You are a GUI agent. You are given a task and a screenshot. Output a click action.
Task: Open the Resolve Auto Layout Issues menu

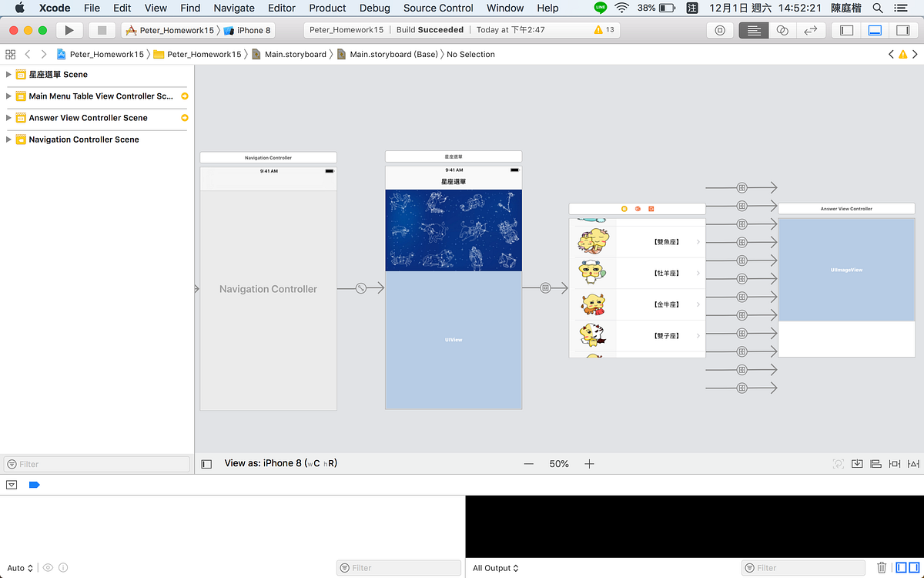click(x=912, y=463)
